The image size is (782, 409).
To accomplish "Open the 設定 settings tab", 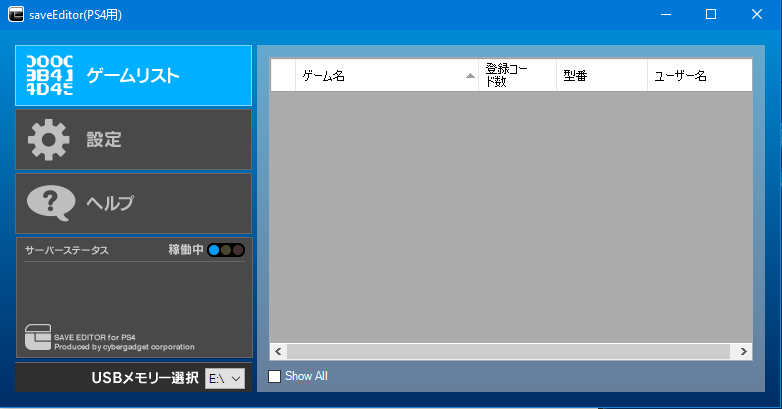I will (x=133, y=140).
